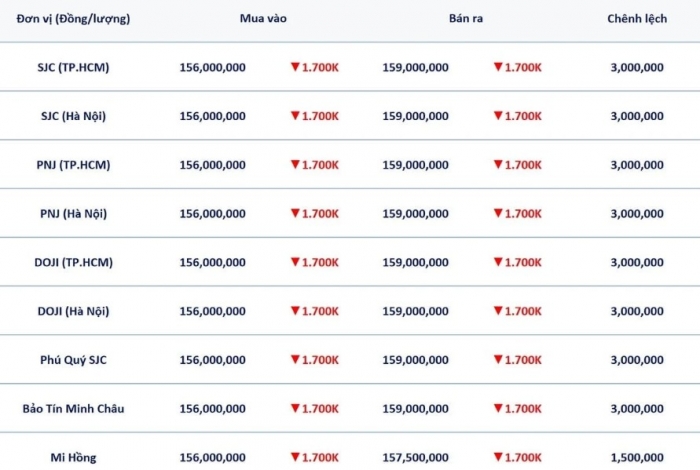Click the Đơn vị (Đồng/lượng) header
This screenshot has width=700, height=470.
73,19
